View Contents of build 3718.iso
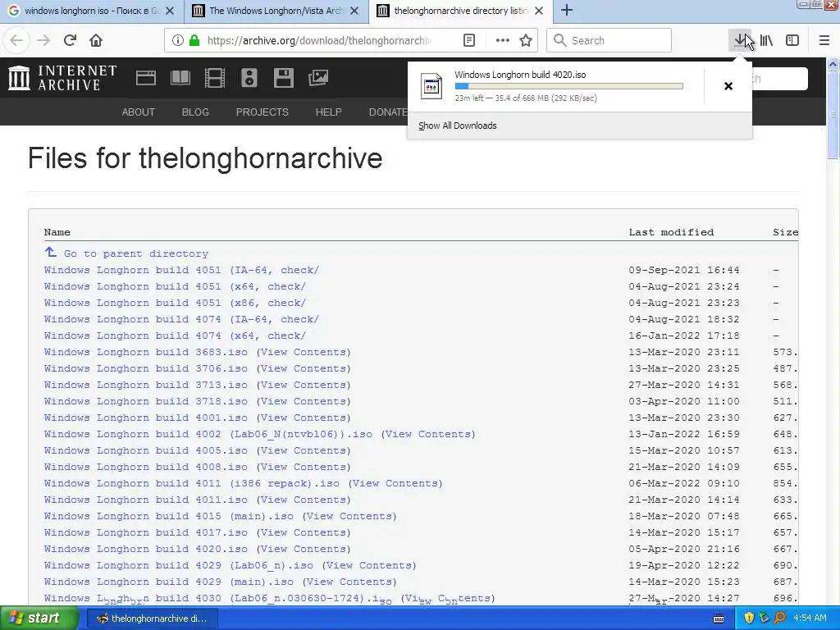This screenshot has width=840, height=630. (304, 401)
